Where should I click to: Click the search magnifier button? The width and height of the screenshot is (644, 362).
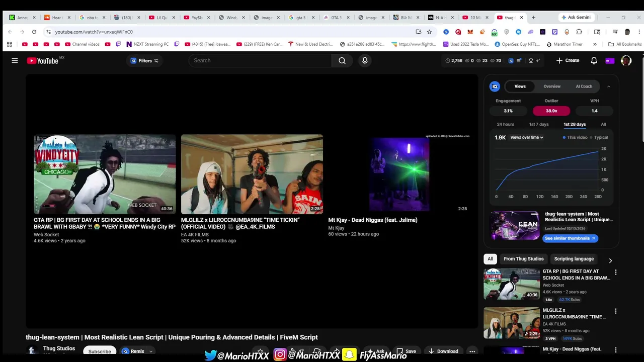[342, 61]
